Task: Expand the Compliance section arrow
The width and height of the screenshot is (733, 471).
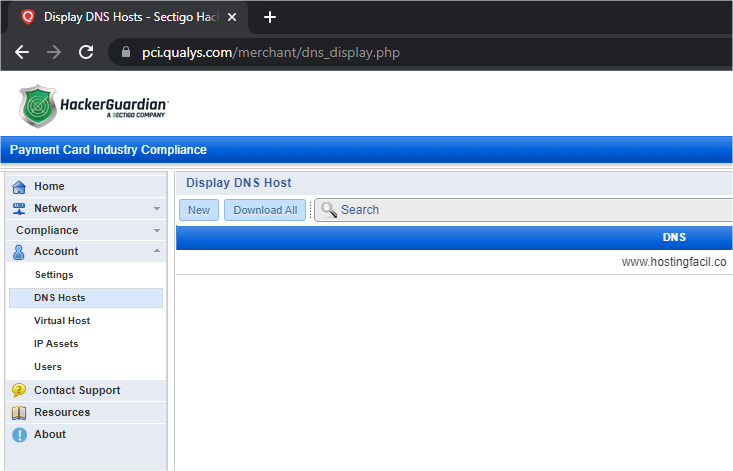Action: click(x=156, y=231)
